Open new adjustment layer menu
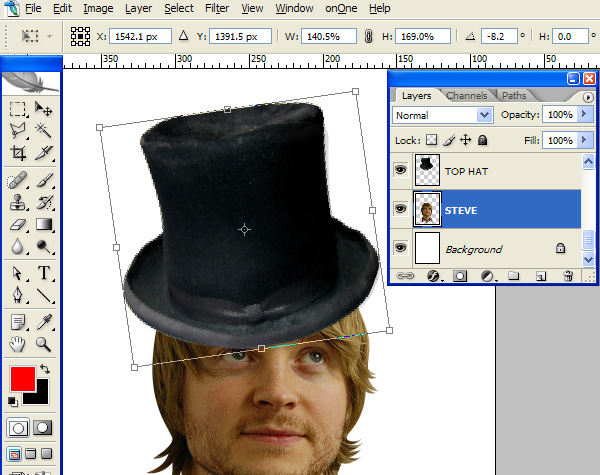 click(488, 276)
